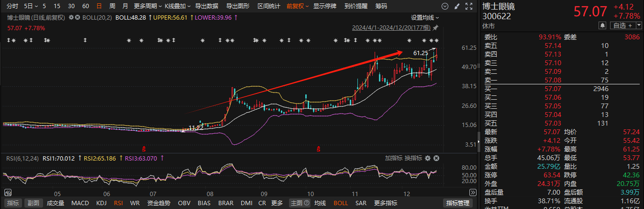Click the circled down-arrow icon in top toolbar
This screenshot has height=209, width=644.
point(445,6)
